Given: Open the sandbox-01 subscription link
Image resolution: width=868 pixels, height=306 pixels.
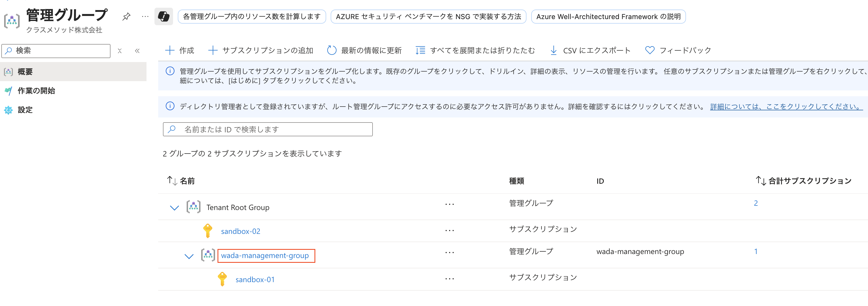Looking at the screenshot, I should pyautogui.click(x=255, y=280).
